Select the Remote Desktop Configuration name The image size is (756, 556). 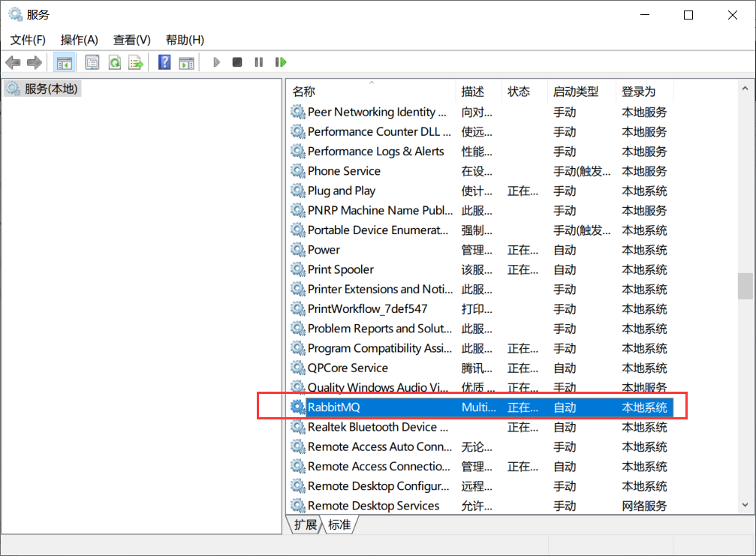378,485
